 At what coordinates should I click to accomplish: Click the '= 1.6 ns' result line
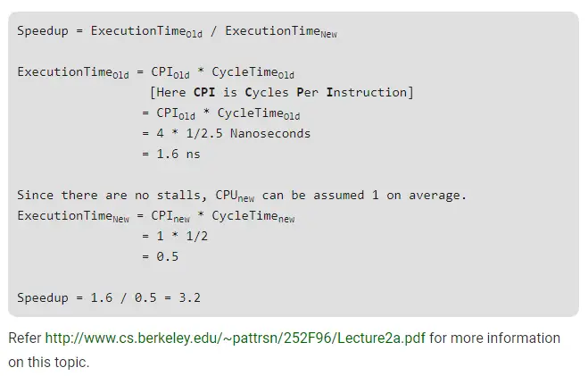[x=170, y=154]
